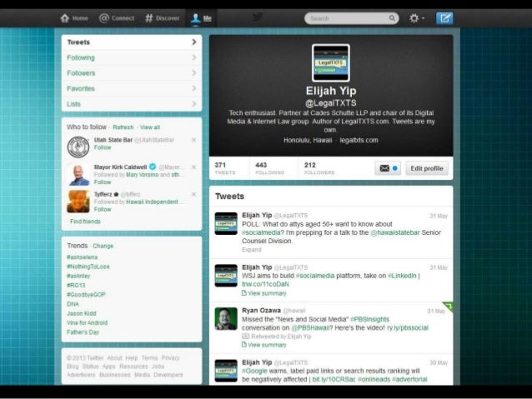Follow Mayor Kirk Caldwell

point(103,182)
